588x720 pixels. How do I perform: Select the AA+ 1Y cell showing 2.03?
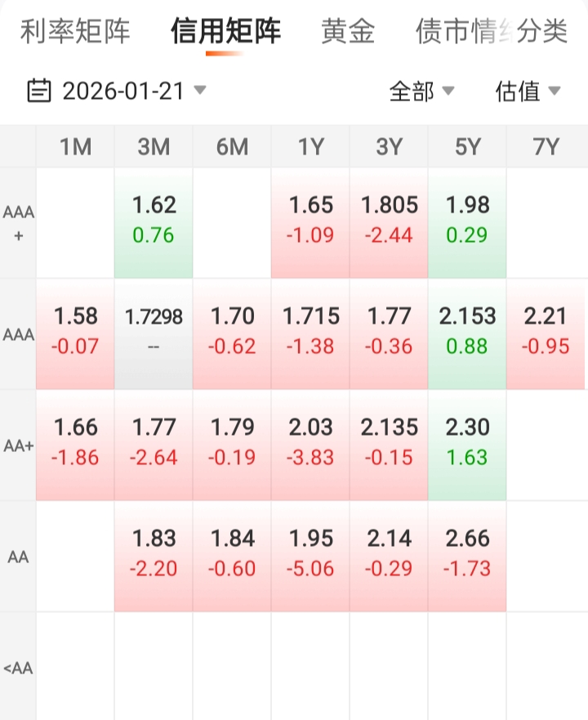tap(310, 442)
